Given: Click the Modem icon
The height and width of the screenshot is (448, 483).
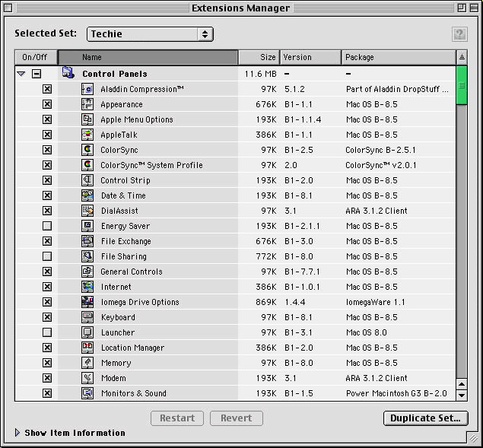Looking at the screenshot, I should click(87, 378).
